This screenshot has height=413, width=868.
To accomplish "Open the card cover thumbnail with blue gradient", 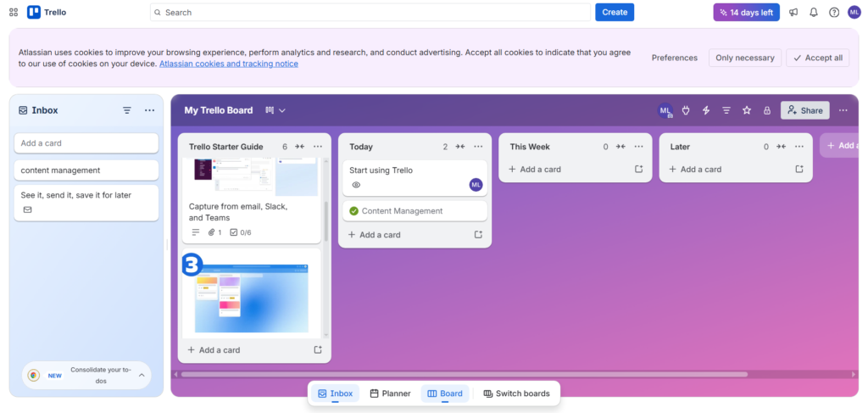I will 253,298.
